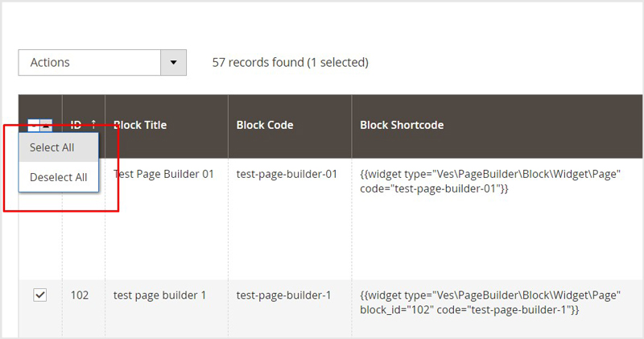Toggle the header mass-select checkbox

(34, 125)
